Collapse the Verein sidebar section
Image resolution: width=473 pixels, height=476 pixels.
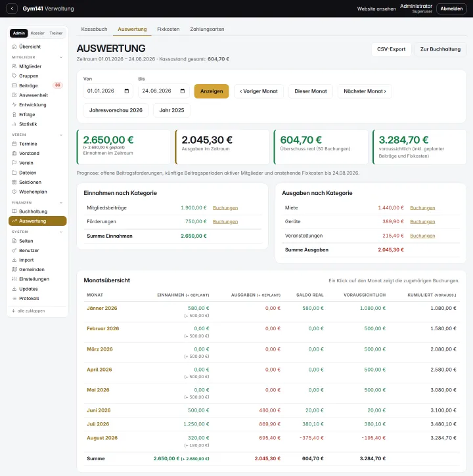61,135
